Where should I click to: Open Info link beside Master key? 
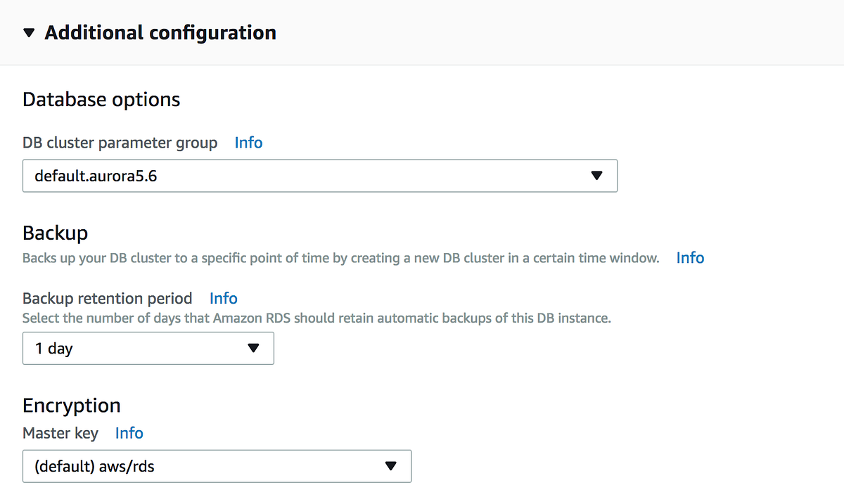129,433
